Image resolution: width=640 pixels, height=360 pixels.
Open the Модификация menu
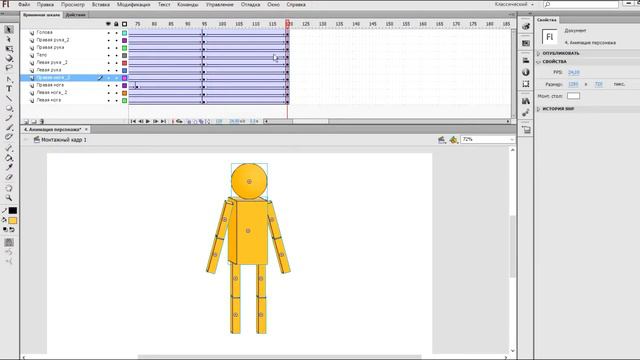(133, 4)
